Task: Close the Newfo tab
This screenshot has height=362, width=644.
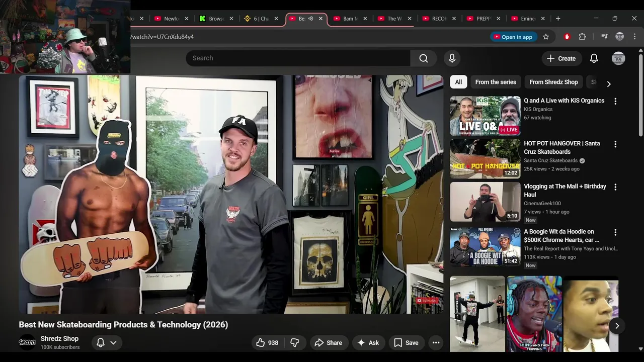Action: (x=186, y=19)
